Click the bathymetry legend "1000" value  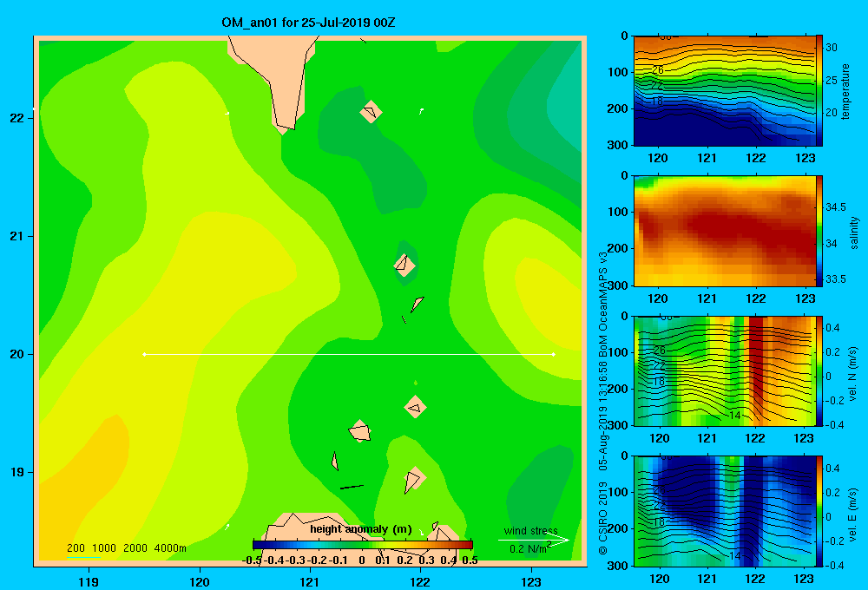tap(104, 548)
